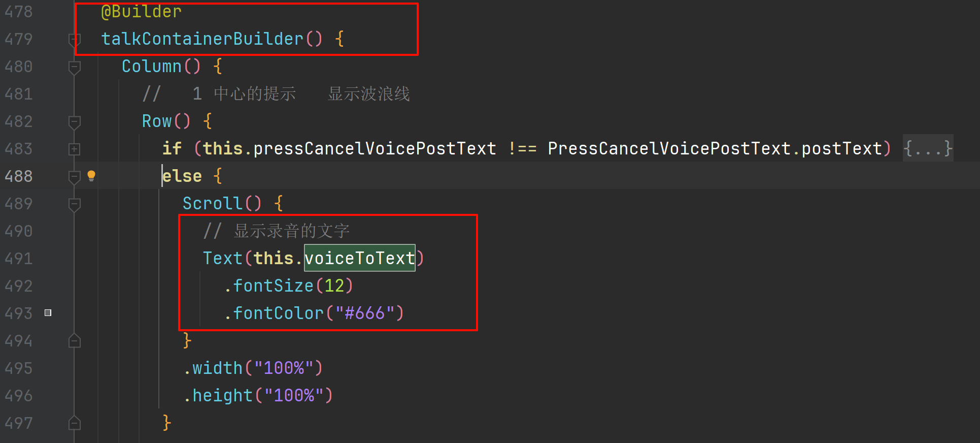Fold the else block using gutter marker

(74, 176)
